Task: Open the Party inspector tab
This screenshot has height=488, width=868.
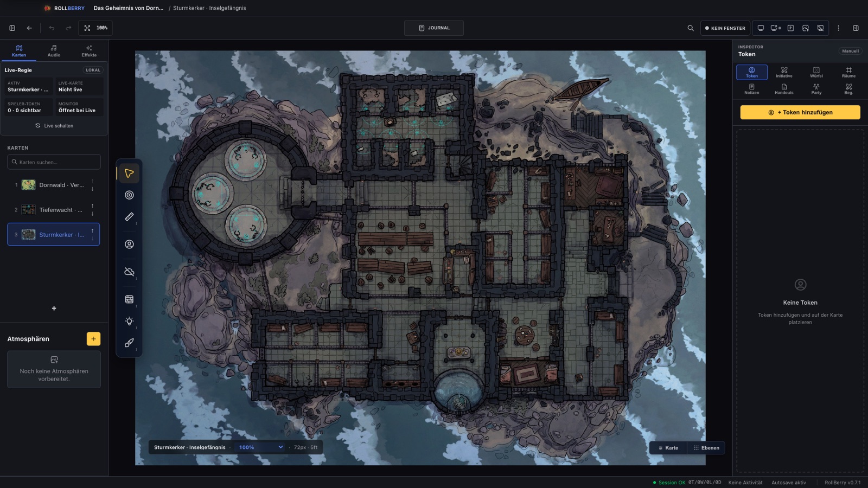Action: tap(816, 89)
